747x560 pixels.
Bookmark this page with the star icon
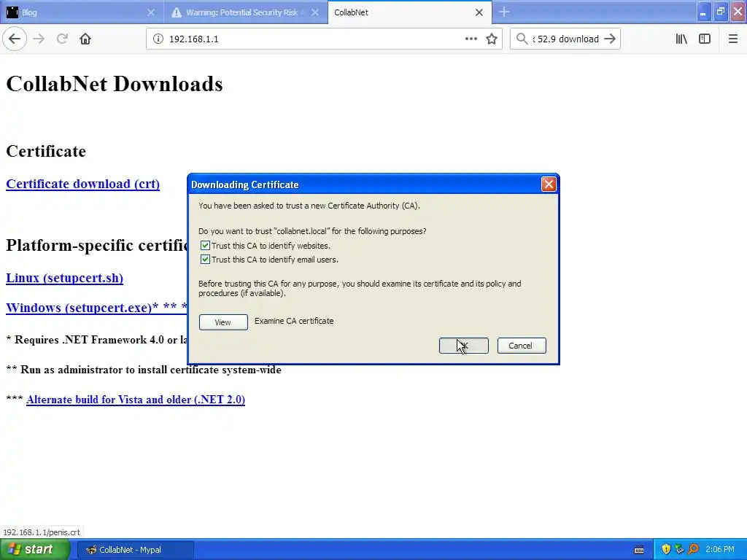click(x=492, y=39)
